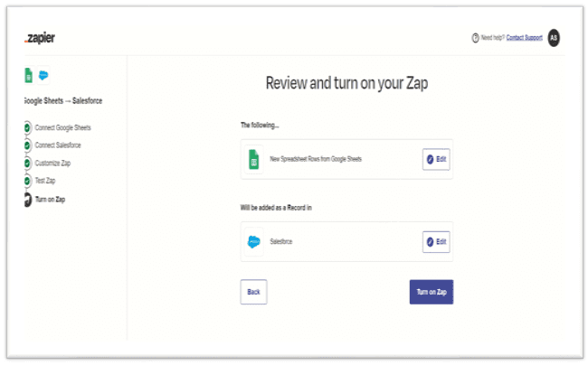Edit the New Spreadsheet Rows trigger
The width and height of the screenshot is (588, 365).
[x=436, y=160]
